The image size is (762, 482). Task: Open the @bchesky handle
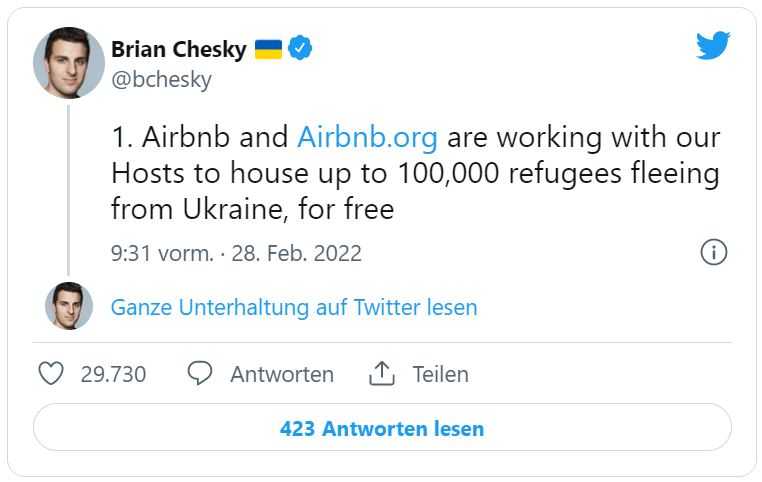coord(161,80)
